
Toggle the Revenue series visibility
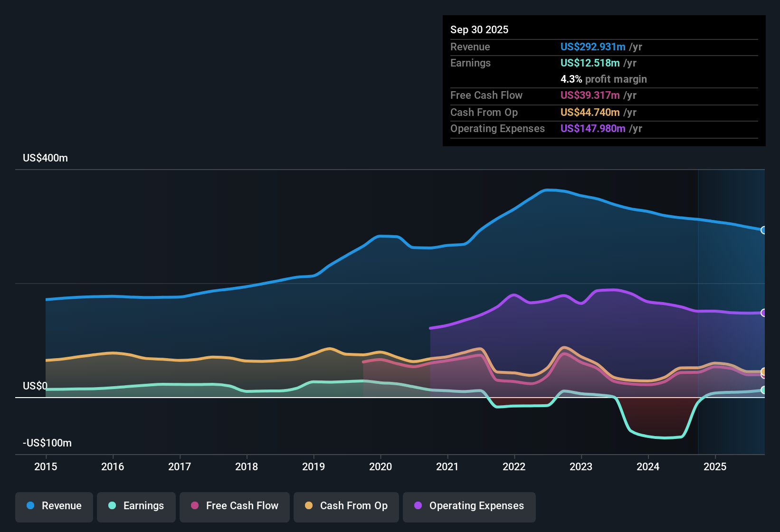54,506
